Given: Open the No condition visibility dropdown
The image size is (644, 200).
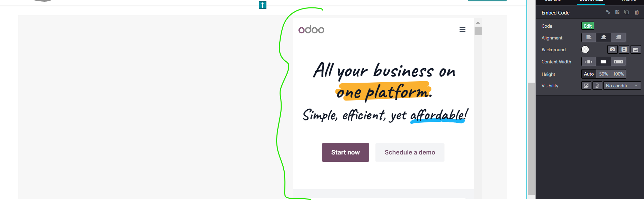Looking at the screenshot, I should click(622, 86).
